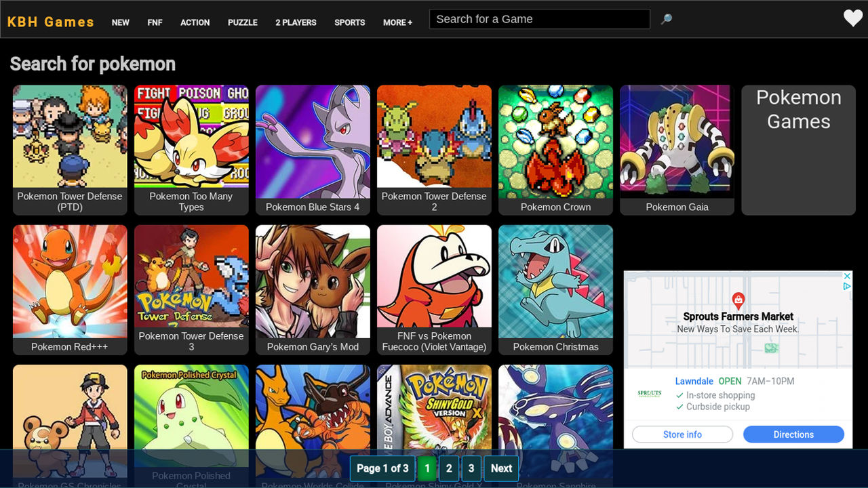This screenshot has width=868, height=488.
Task: Open favorites with the heart icon
Action: [x=853, y=18]
